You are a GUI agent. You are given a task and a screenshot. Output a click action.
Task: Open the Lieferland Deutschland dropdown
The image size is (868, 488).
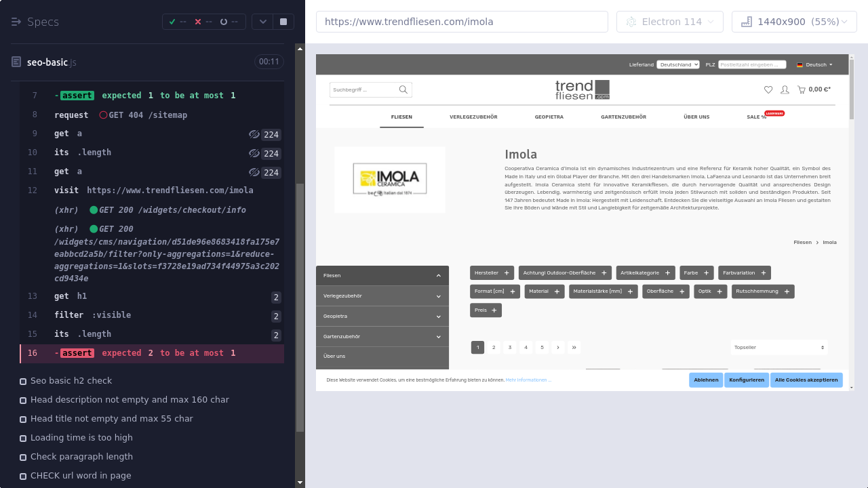click(x=677, y=65)
